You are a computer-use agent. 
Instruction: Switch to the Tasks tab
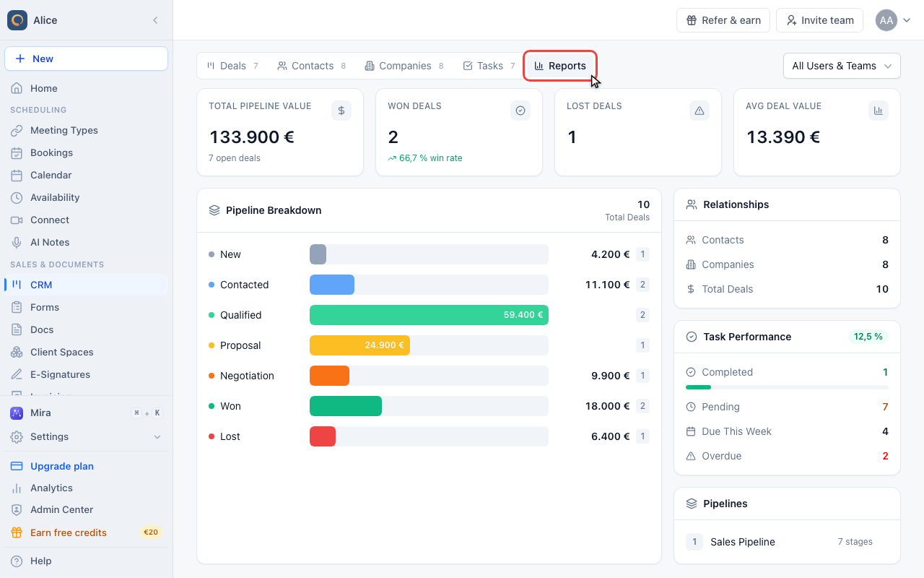tap(489, 66)
